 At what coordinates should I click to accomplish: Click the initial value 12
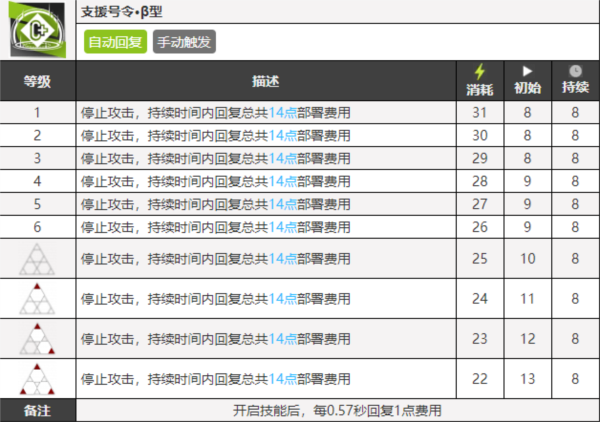coord(528,339)
